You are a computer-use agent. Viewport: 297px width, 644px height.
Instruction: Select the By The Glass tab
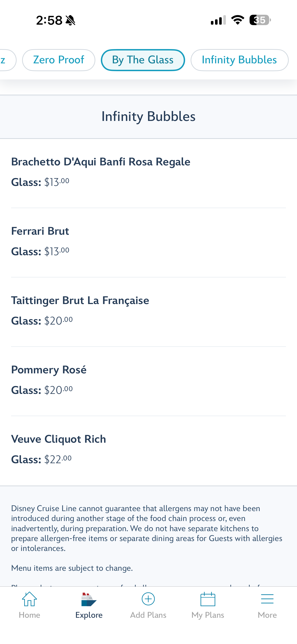pyautogui.click(x=143, y=60)
